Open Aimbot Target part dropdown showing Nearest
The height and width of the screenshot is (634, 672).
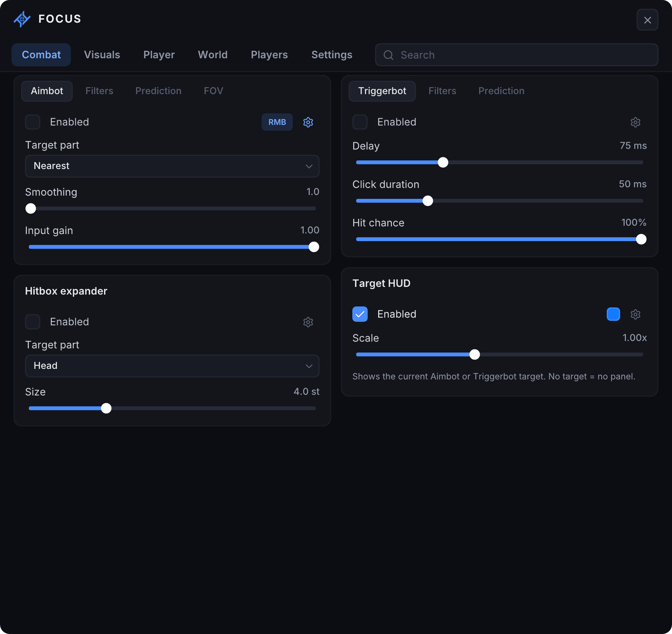click(x=172, y=166)
